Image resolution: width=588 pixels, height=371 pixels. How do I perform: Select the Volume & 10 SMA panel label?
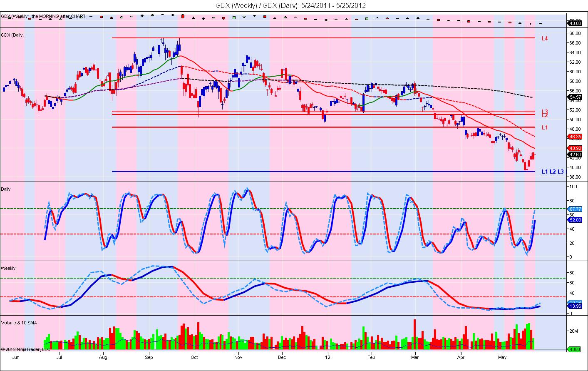click(18, 323)
